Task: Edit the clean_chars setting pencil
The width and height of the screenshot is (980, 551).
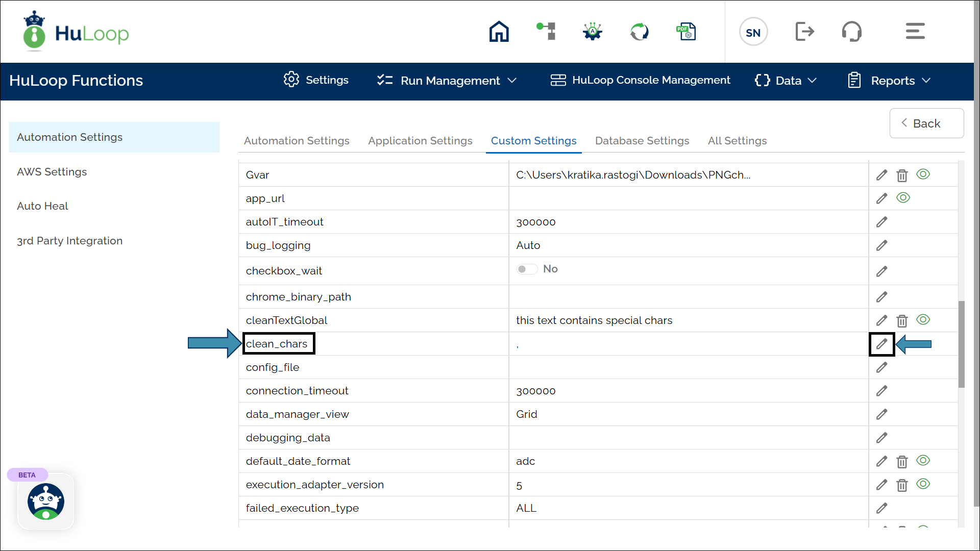Action: coord(881,344)
